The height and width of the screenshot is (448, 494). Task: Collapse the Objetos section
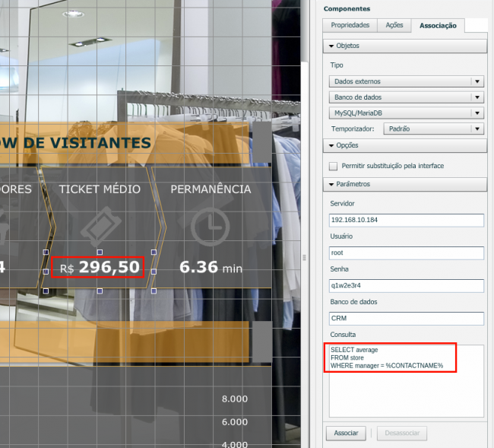tap(331, 46)
